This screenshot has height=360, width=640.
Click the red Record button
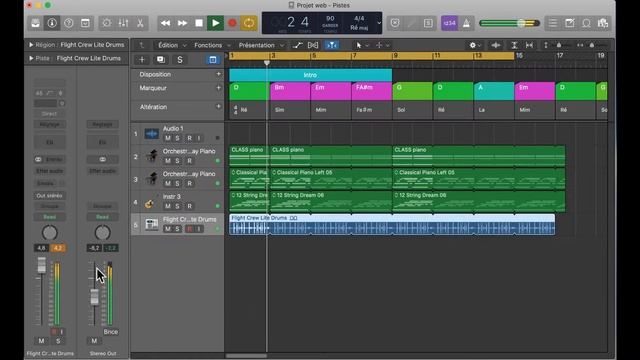232,23
